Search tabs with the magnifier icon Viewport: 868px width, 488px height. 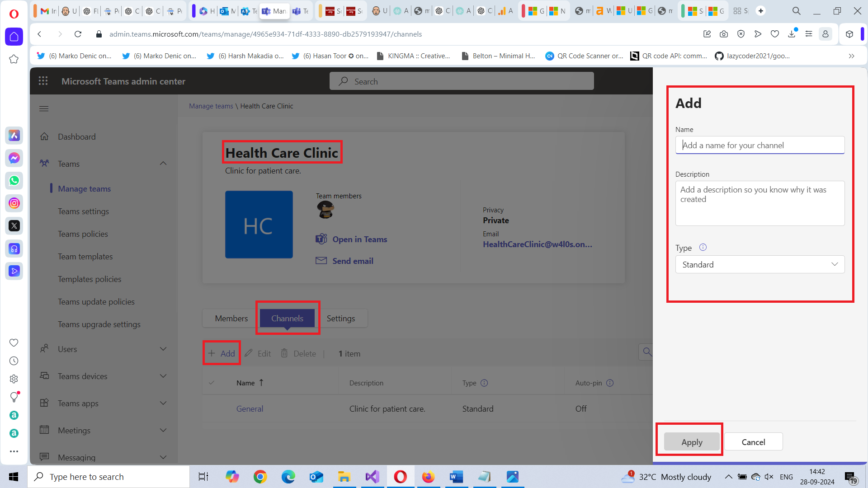(x=796, y=11)
